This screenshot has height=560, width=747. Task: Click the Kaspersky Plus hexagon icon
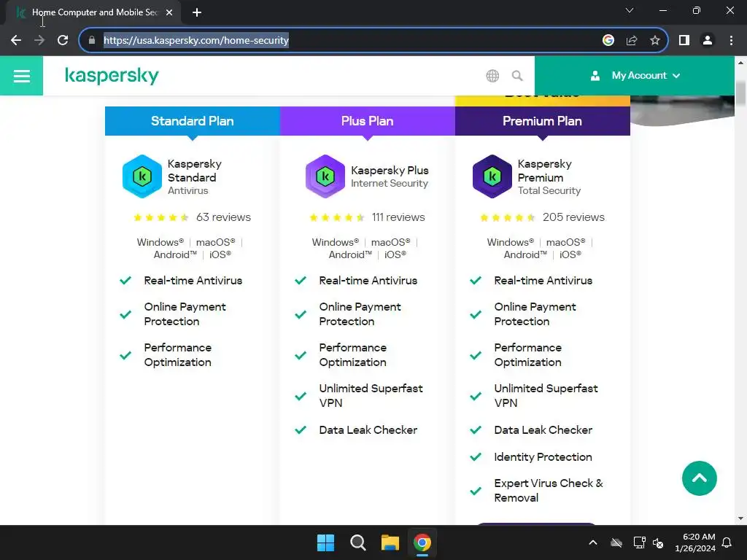pyautogui.click(x=325, y=176)
